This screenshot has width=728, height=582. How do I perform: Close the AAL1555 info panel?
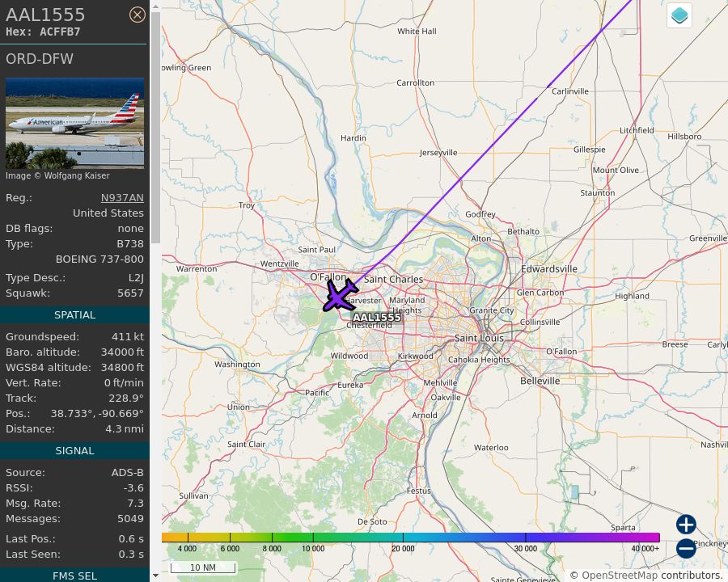(137, 15)
